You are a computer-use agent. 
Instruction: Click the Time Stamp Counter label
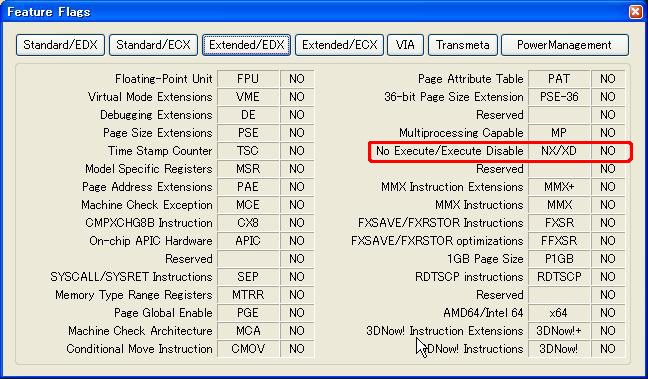point(160,151)
